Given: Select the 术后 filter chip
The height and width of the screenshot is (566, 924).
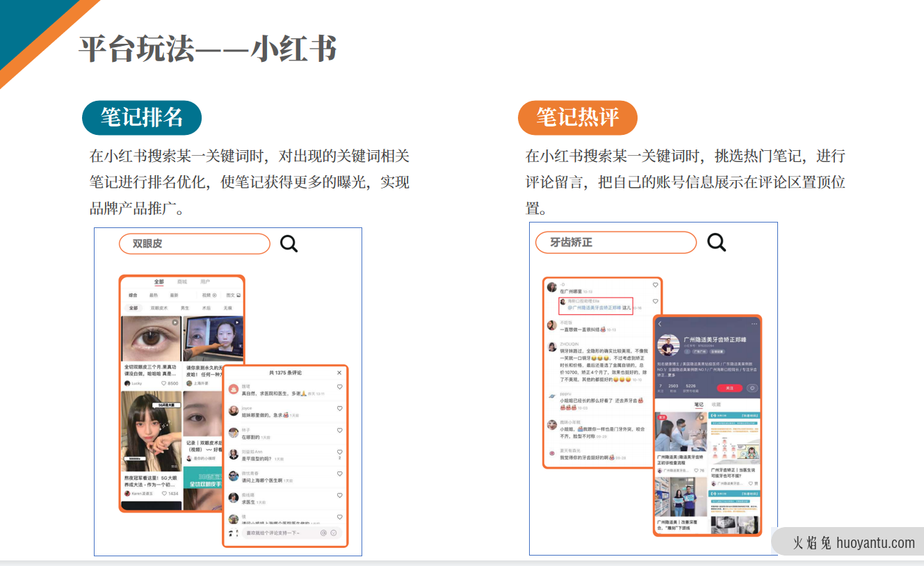Looking at the screenshot, I should pyautogui.click(x=206, y=308).
